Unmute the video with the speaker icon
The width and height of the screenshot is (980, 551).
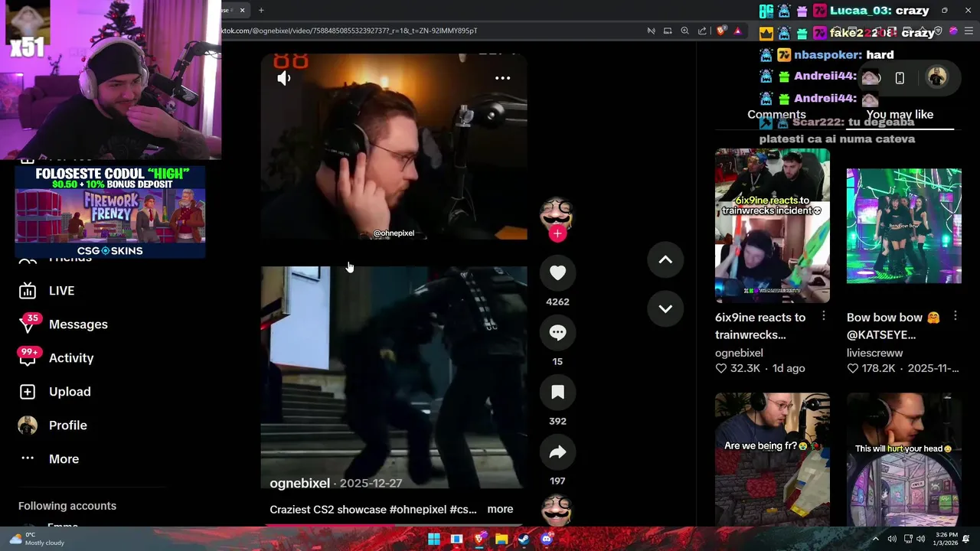(284, 78)
